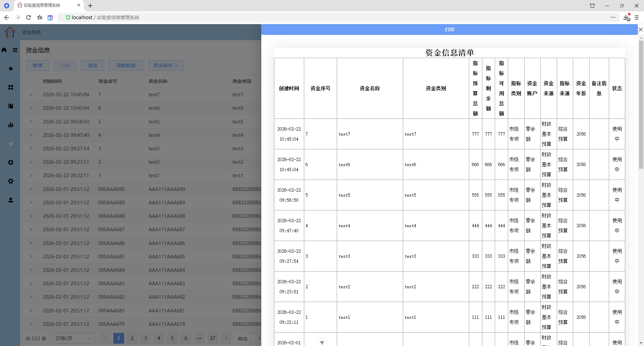Screen dimensions: 644x346
Task: Jump to last page 27
Action: [213, 338]
